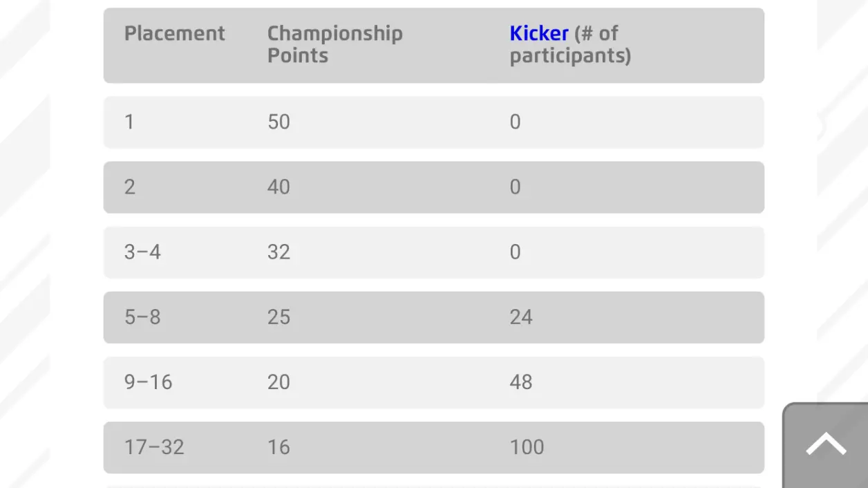Viewport: 868px width, 488px height.
Task: Select the '3–4' placement cell
Action: pyautogui.click(x=142, y=252)
